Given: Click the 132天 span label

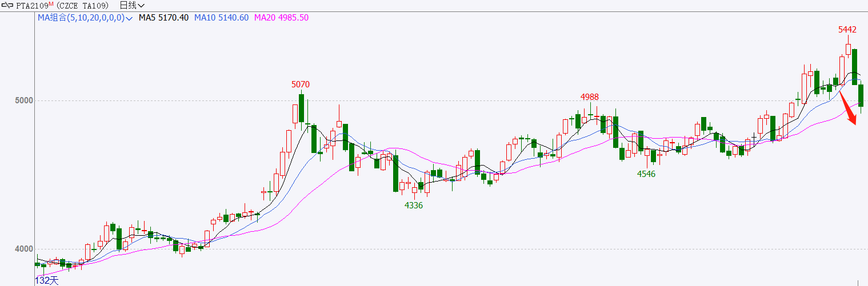Looking at the screenshot, I should pyautogui.click(x=47, y=280).
